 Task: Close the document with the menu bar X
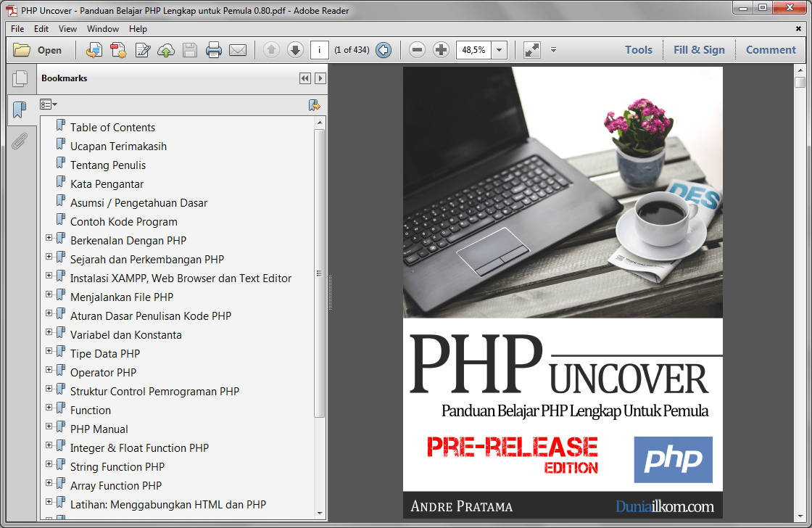pyautogui.click(x=798, y=29)
